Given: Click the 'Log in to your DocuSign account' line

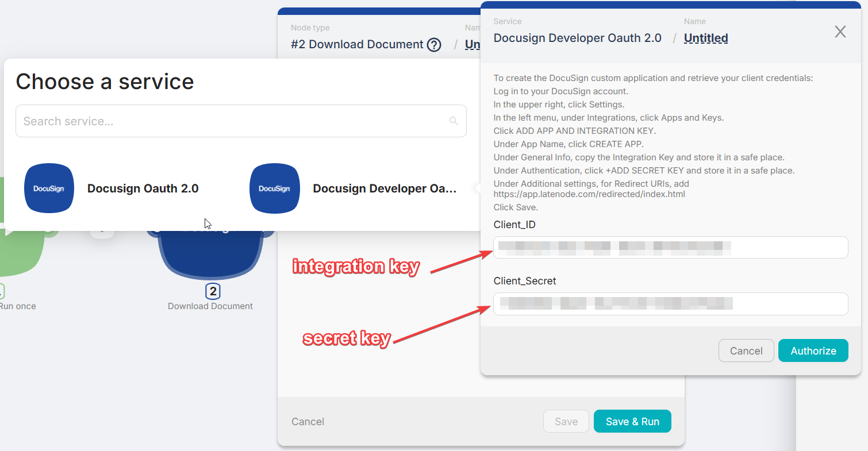Looking at the screenshot, I should click(561, 91).
